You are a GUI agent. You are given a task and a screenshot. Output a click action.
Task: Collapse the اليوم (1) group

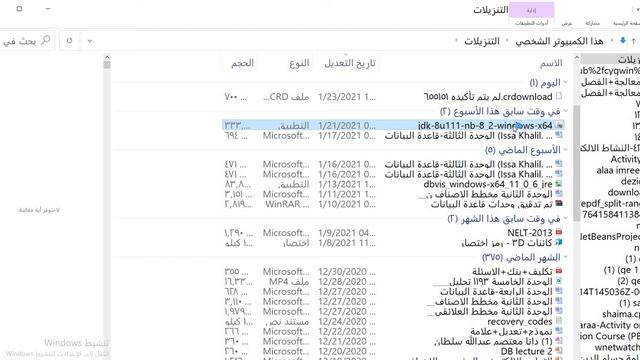[566, 83]
